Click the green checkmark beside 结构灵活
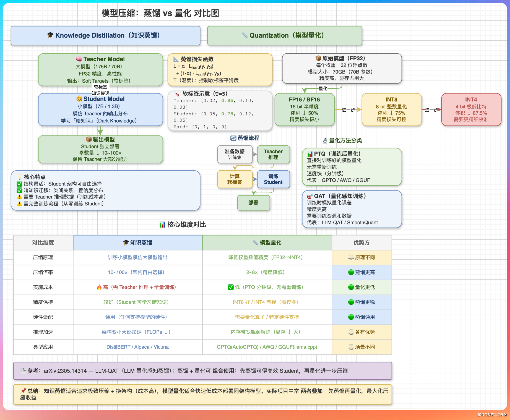 (x=19, y=184)
